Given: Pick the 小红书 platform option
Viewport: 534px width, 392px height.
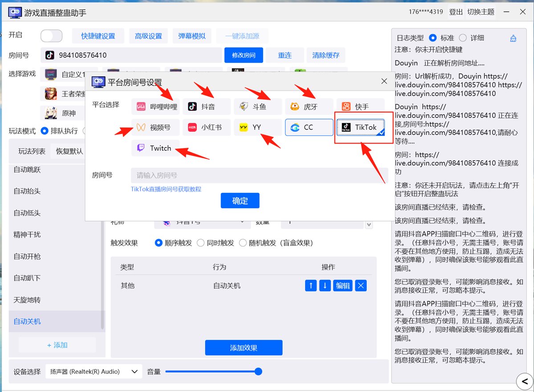Looking at the screenshot, I should point(206,128).
